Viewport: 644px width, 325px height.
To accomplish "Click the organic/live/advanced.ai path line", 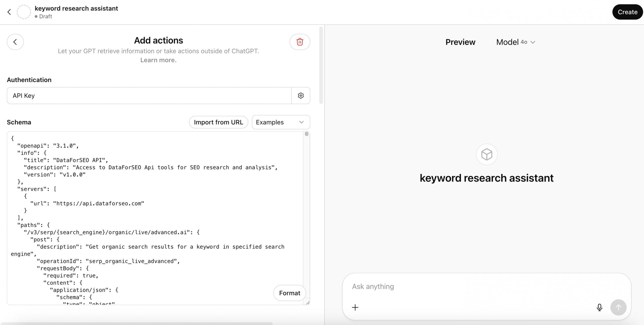I will coord(112,232).
